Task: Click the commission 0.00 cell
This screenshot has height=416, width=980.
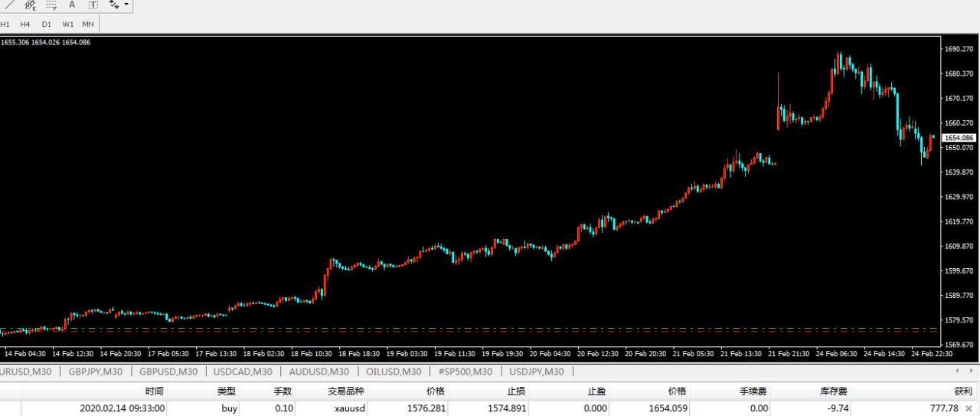Action: (x=759, y=408)
